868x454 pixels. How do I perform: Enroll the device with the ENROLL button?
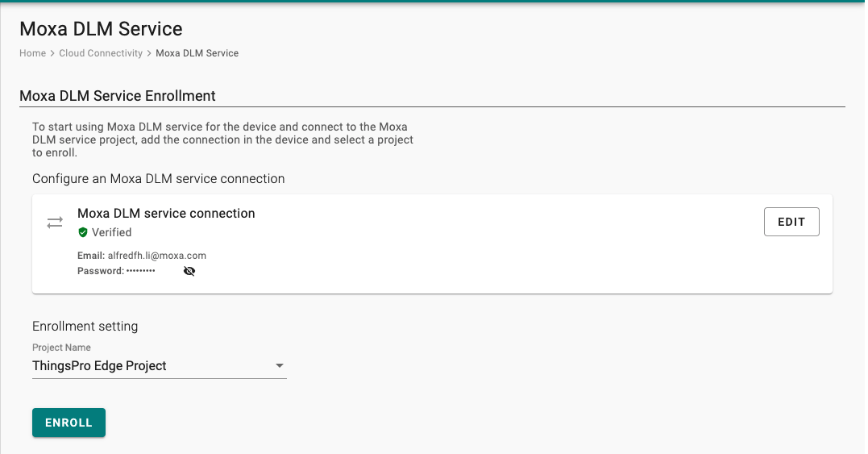(69, 423)
